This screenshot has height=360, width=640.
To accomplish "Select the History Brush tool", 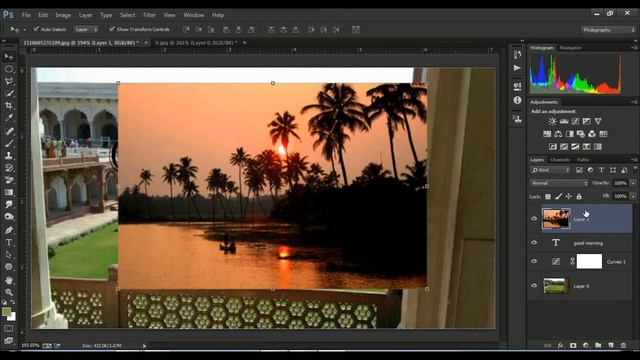I will pyautogui.click(x=9, y=168).
